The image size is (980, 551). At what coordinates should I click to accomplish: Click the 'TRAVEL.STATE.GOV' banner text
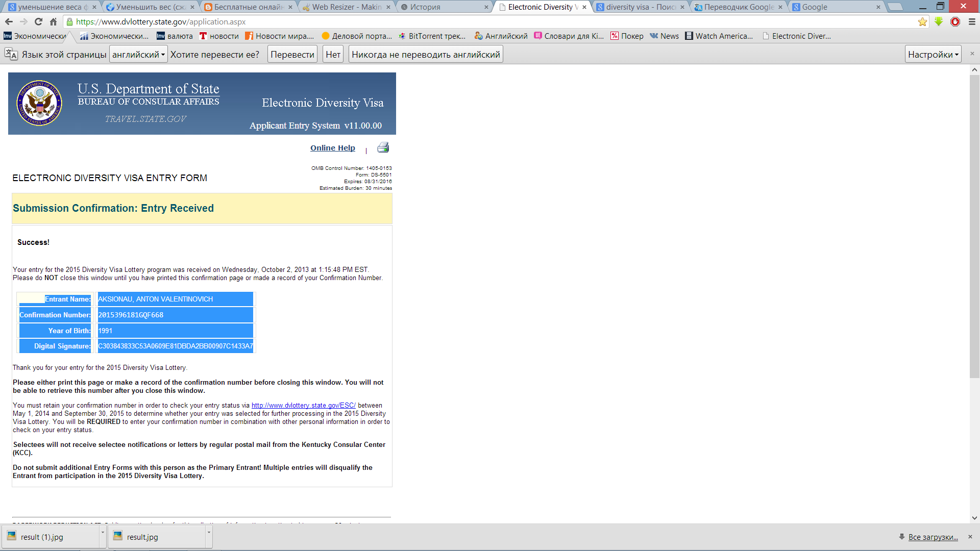point(145,119)
